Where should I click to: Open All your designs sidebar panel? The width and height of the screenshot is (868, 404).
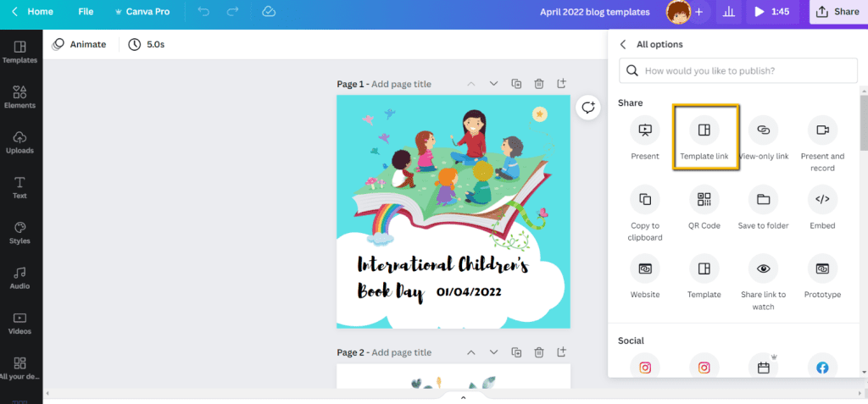pyautogui.click(x=20, y=368)
